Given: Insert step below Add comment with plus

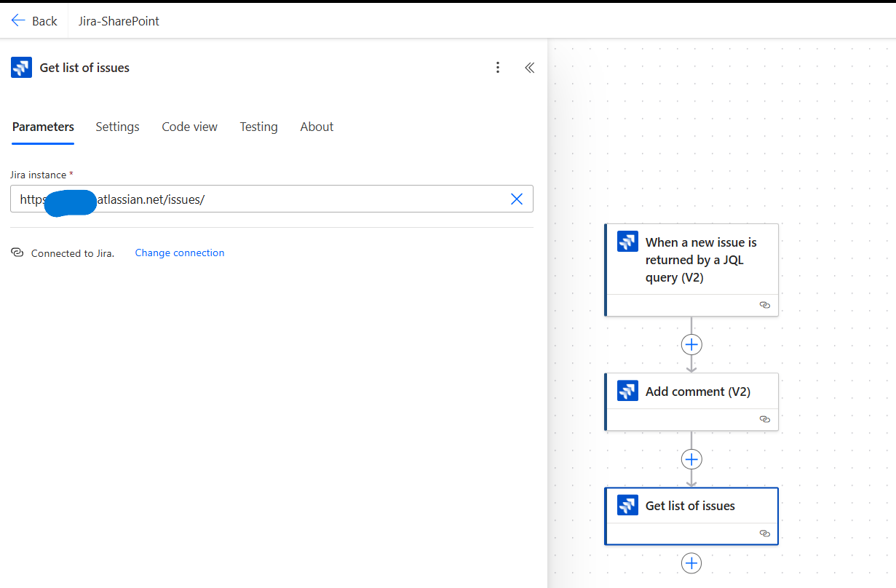Looking at the screenshot, I should tap(691, 459).
